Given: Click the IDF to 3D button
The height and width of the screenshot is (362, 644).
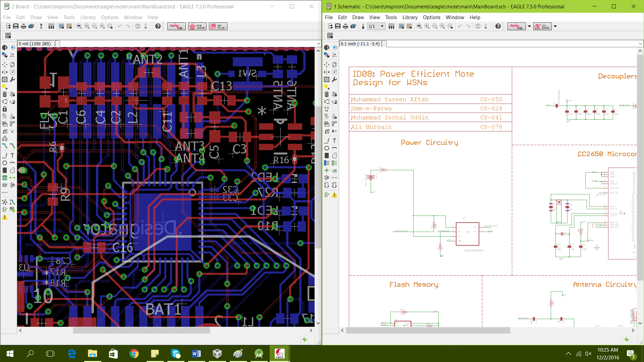Looking at the screenshot, I should 218,26.
